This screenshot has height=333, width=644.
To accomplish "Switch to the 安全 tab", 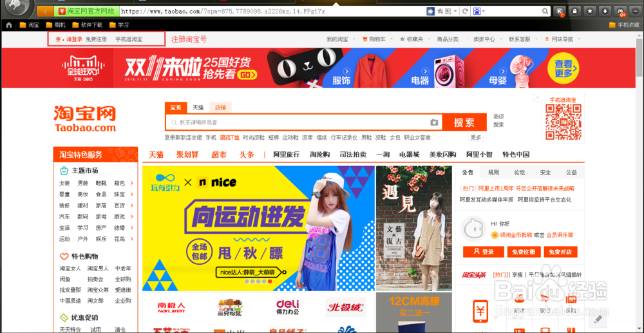I will coord(545,173).
